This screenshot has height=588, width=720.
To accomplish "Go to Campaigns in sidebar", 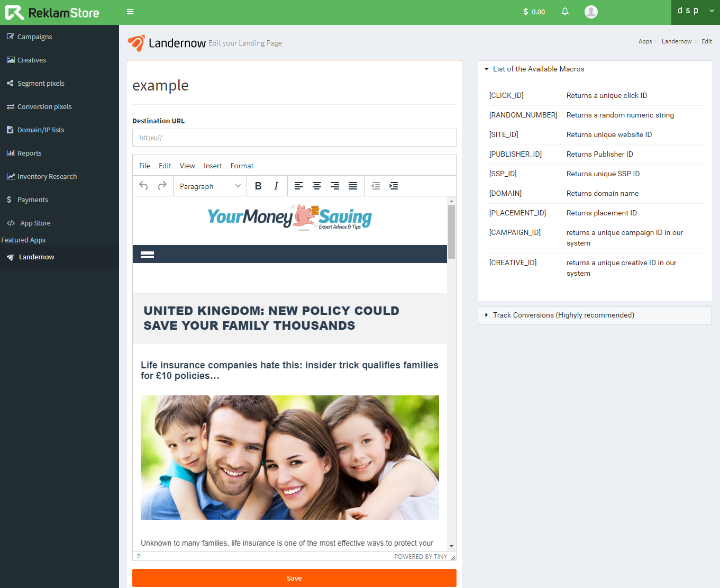I will click(34, 37).
